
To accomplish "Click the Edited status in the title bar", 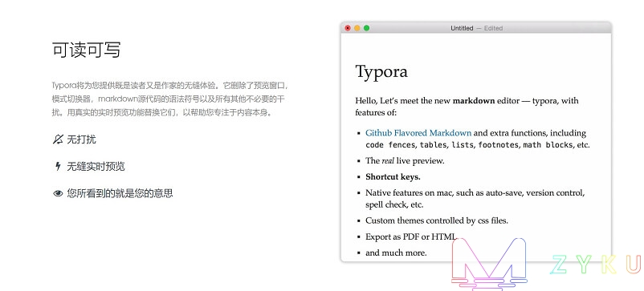I will point(493,28).
